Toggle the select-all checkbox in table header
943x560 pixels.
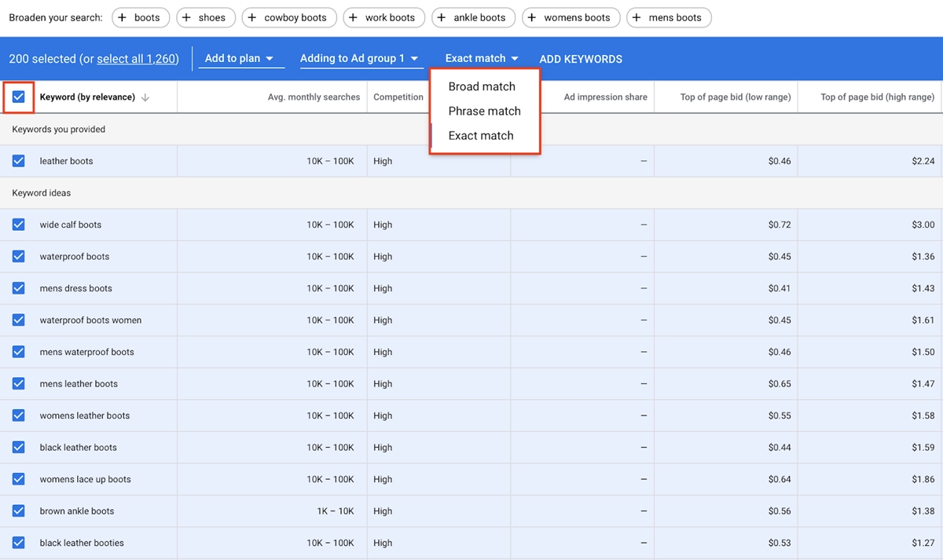click(x=19, y=97)
